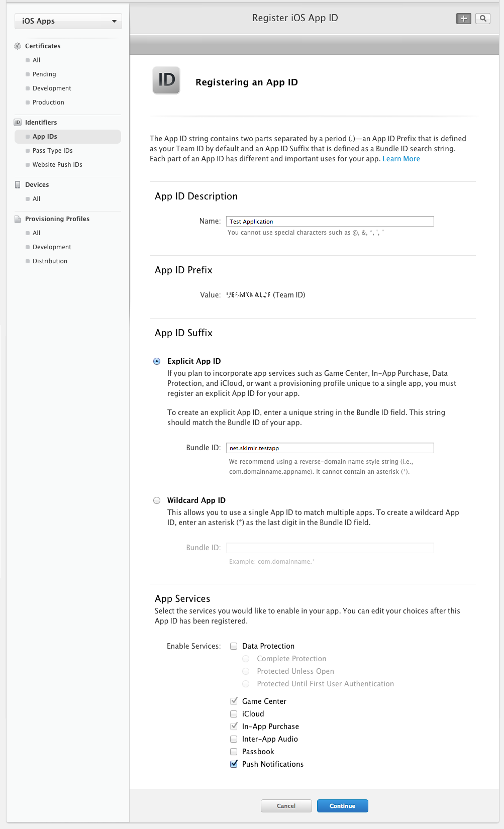Click the Devices section header
This screenshot has width=504, height=829.
tap(37, 185)
